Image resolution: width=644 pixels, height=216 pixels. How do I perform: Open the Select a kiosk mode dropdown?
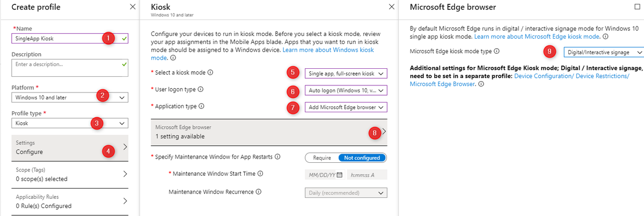tap(345, 73)
